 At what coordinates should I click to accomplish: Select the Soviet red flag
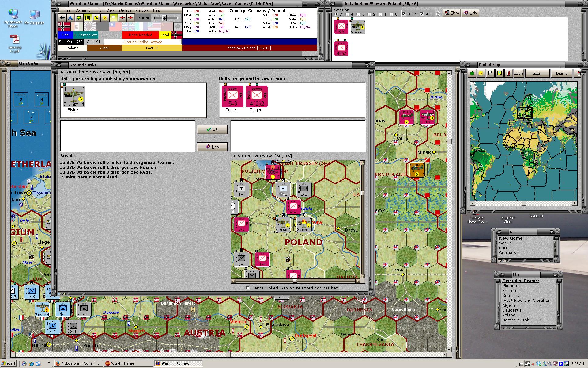167,27
